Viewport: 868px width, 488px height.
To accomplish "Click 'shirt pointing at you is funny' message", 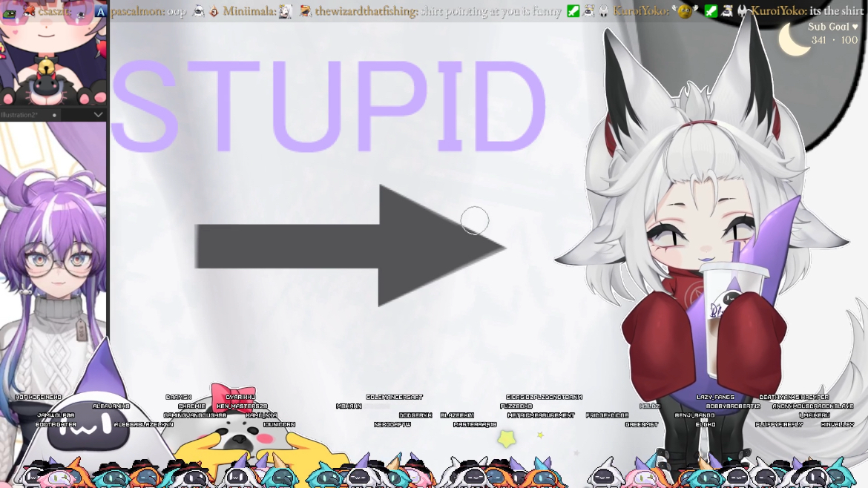I will (x=491, y=11).
